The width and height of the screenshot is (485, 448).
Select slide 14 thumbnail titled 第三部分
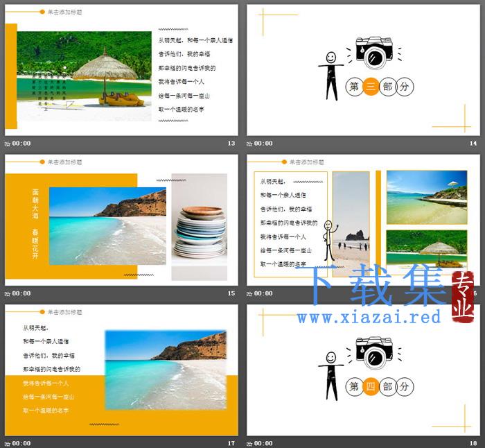[364, 70]
